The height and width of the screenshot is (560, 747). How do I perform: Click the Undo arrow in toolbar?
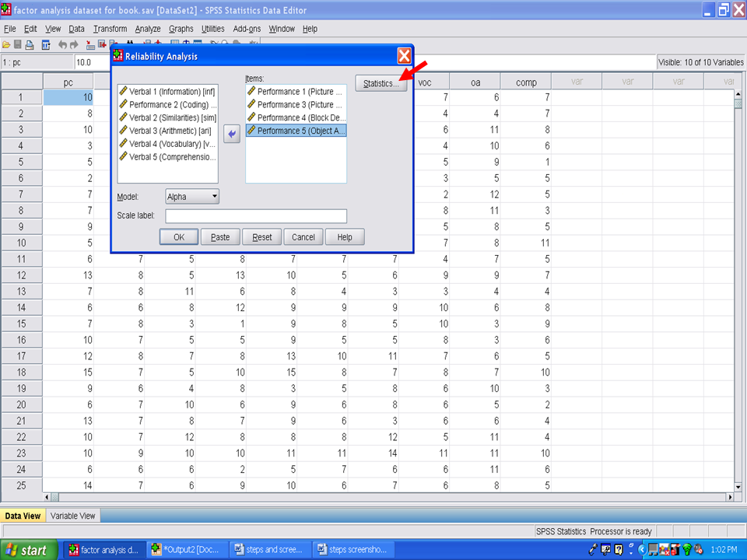coord(62,45)
